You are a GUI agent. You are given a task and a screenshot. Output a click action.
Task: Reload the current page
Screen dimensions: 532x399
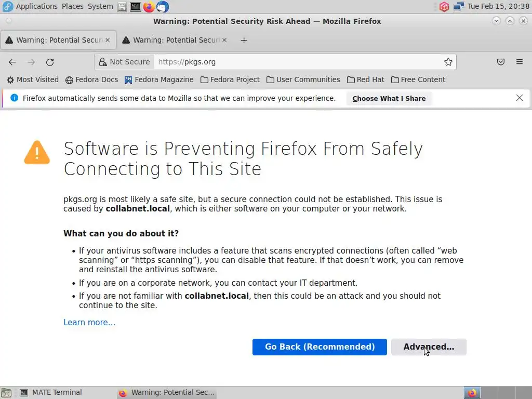pos(50,62)
